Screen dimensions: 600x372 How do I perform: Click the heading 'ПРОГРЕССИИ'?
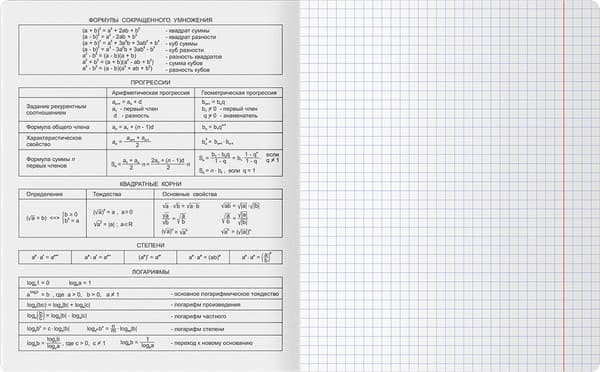click(150, 82)
